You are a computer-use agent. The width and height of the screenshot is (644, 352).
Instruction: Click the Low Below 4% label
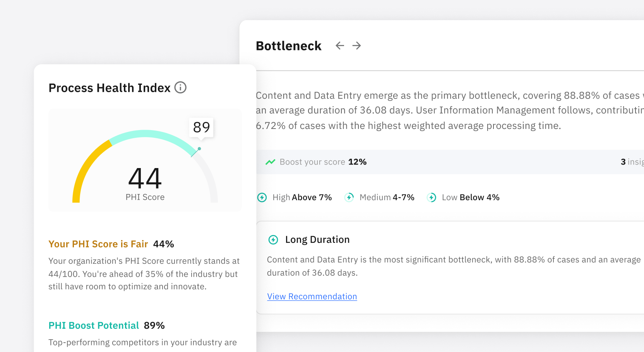[471, 197]
